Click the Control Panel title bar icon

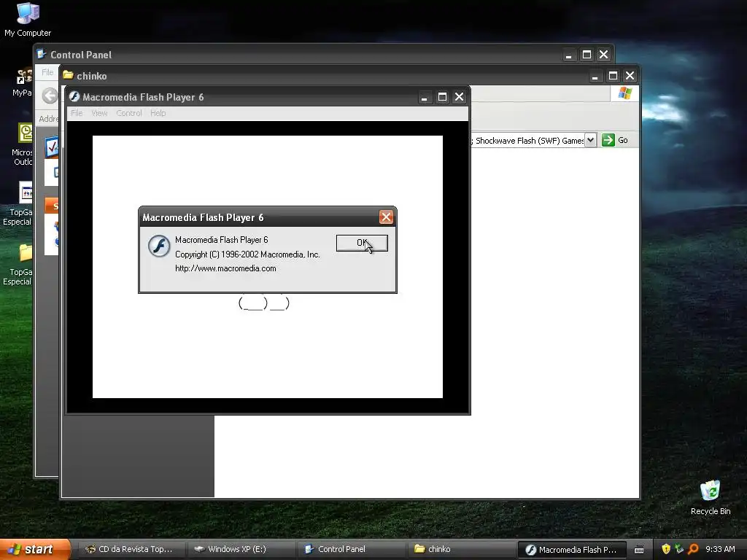42,54
